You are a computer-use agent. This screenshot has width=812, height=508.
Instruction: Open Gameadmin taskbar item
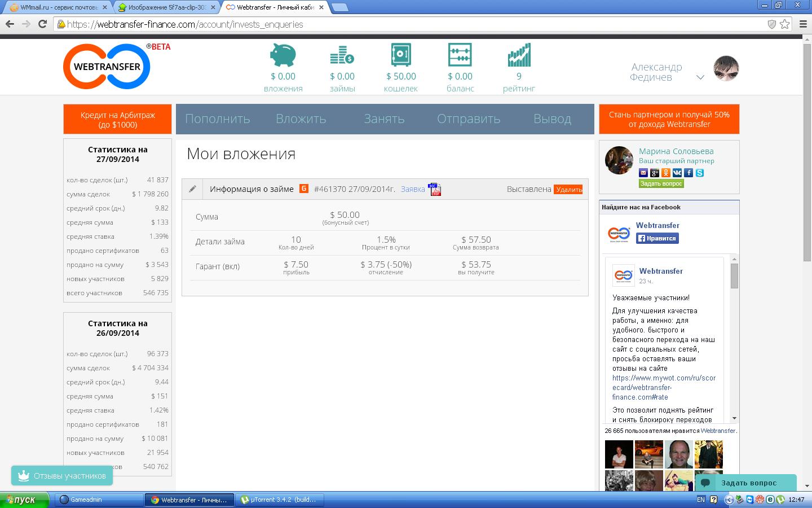[x=100, y=500]
